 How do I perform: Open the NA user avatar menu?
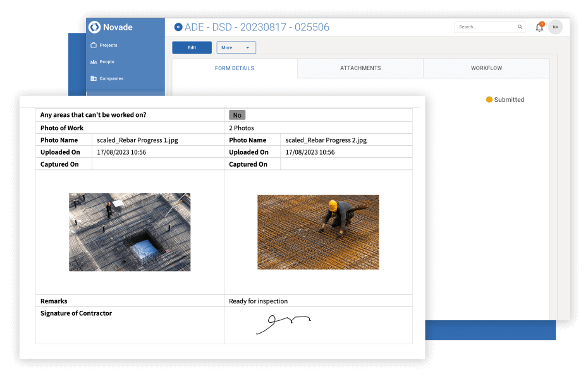pos(555,27)
